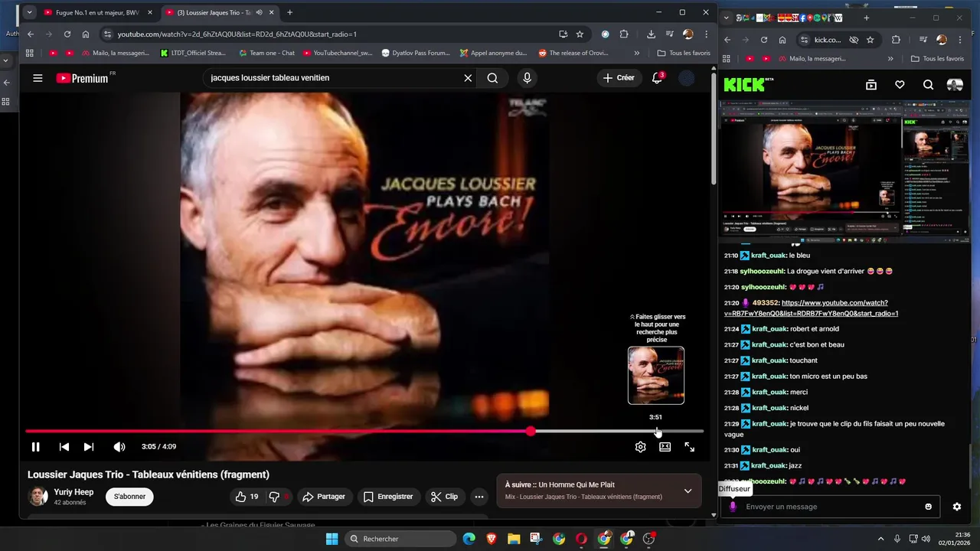Reload the YouTube page
The width and height of the screenshot is (980, 551).
(x=67, y=34)
